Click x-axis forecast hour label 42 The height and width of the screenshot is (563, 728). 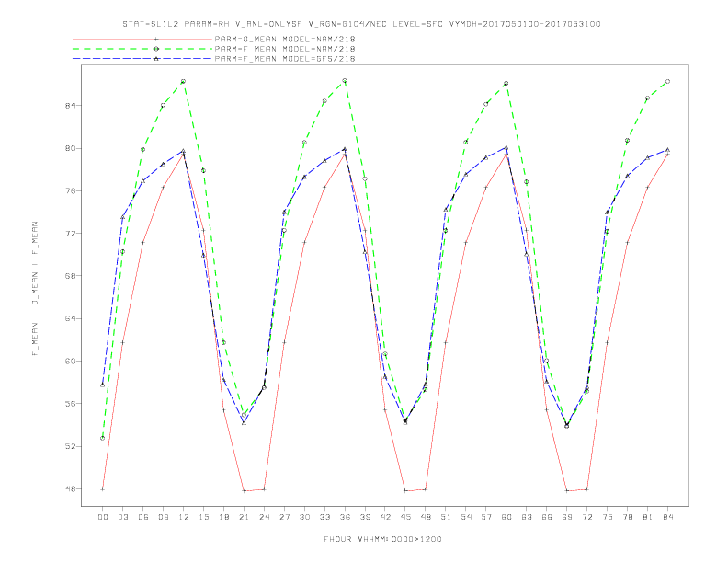385,517
